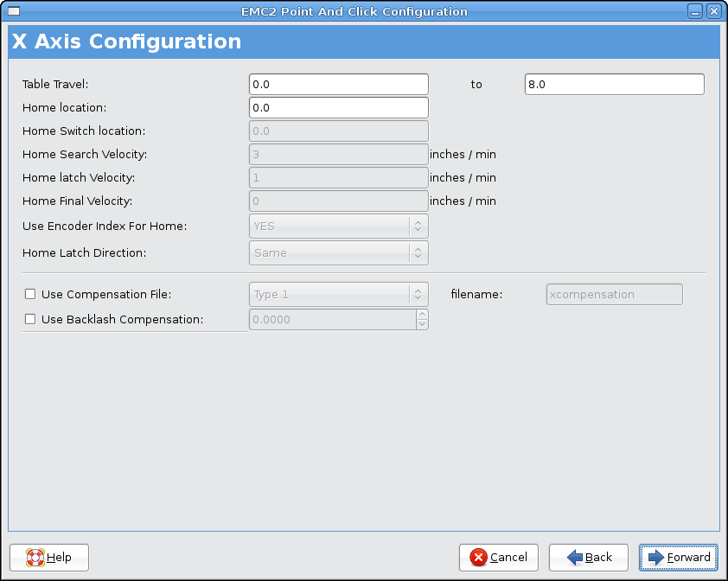Click the 'Home location:' label

tap(65, 108)
